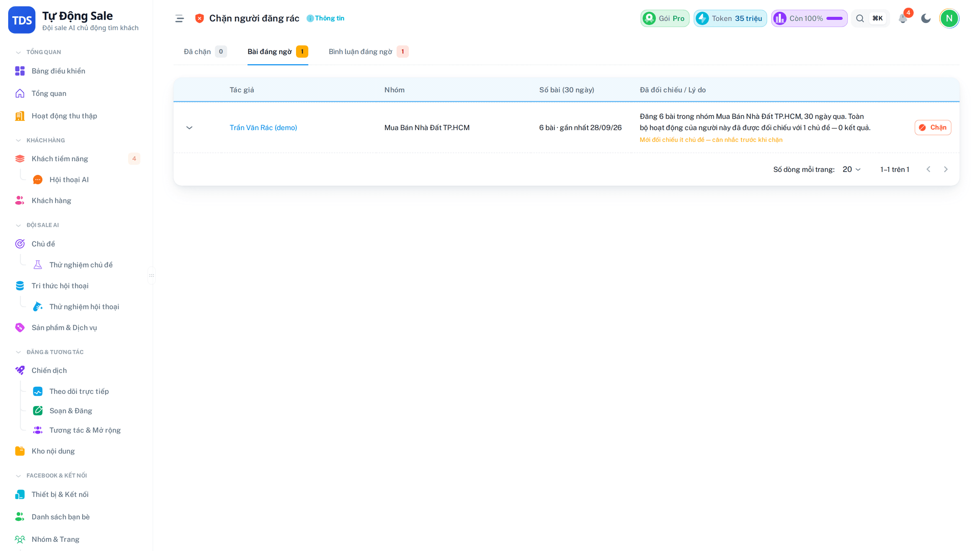Screen dimensions: 980x551
Task: Open Tri thức hội thoại database icon
Action: (20, 286)
